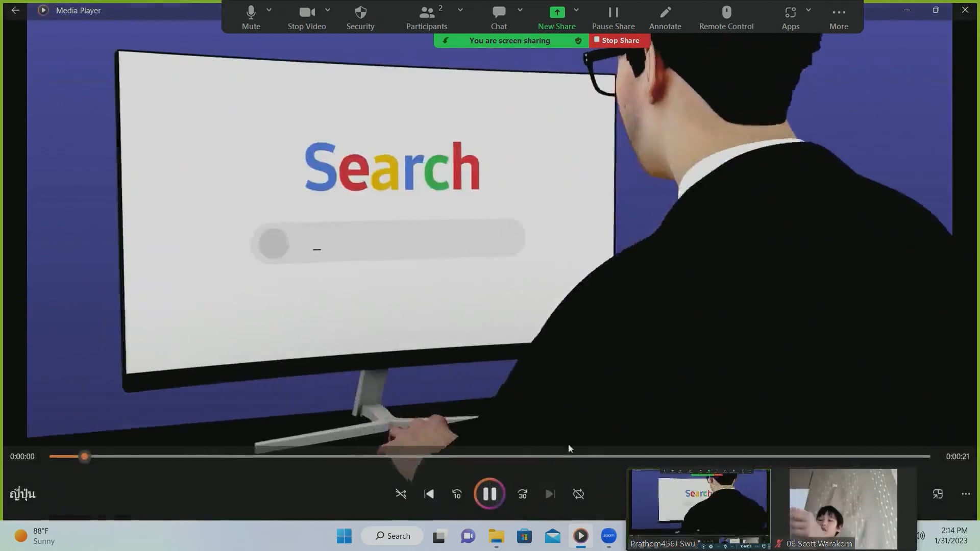Toggle shuffle in Media Player
The height and width of the screenshot is (551, 980).
[401, 494]
